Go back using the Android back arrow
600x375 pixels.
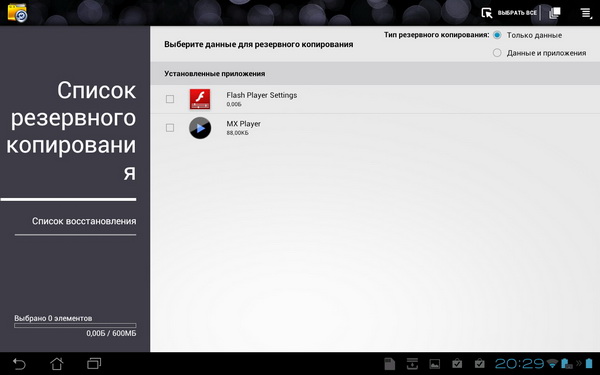pyautogui.click(x=19, y=364)
